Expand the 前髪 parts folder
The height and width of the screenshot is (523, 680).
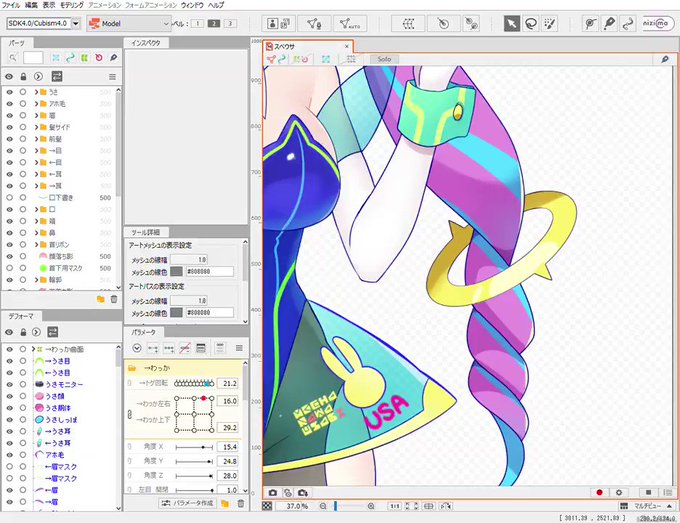pos(36,139)
